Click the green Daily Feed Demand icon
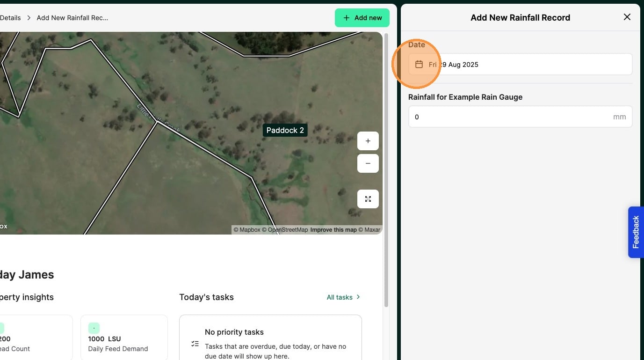Screen dimensions: 644x360 [94, 328]
